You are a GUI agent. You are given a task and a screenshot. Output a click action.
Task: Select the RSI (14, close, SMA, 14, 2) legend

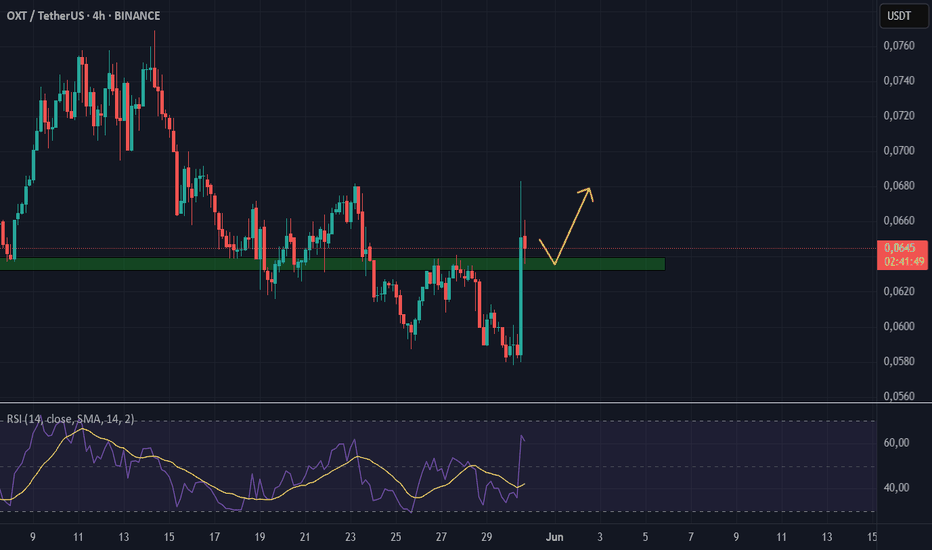(70, 419)
